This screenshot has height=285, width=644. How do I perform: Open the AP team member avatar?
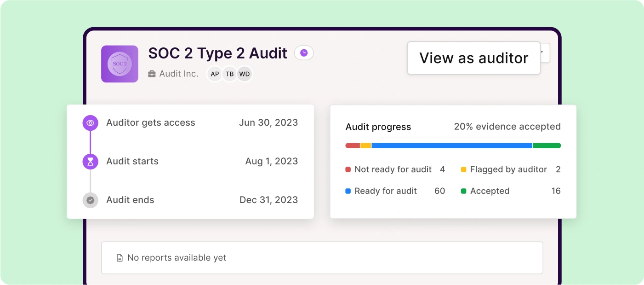214,74
